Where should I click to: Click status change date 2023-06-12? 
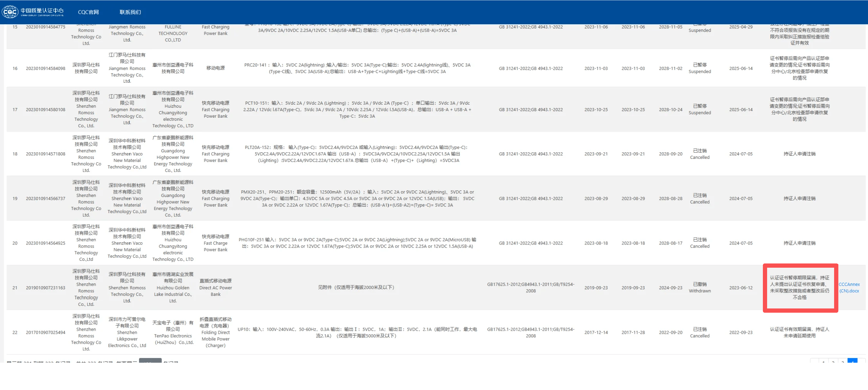[741, 288]
